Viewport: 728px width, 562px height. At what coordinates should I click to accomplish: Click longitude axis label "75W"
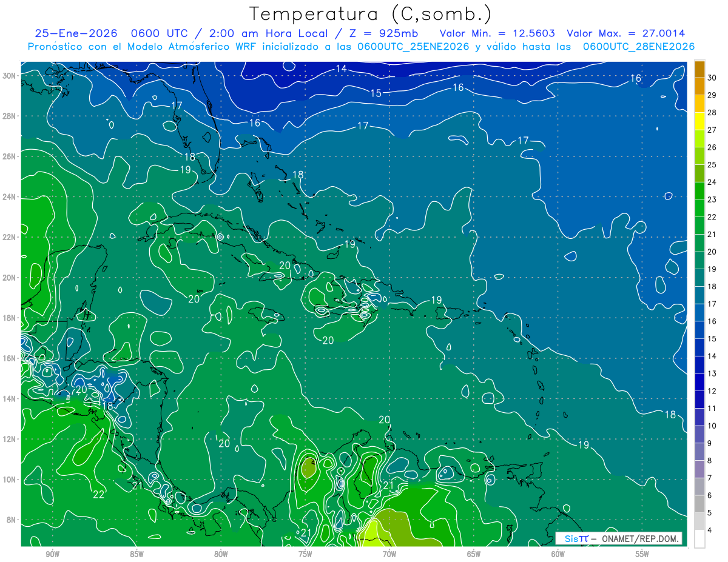click(x=305, y=554)
